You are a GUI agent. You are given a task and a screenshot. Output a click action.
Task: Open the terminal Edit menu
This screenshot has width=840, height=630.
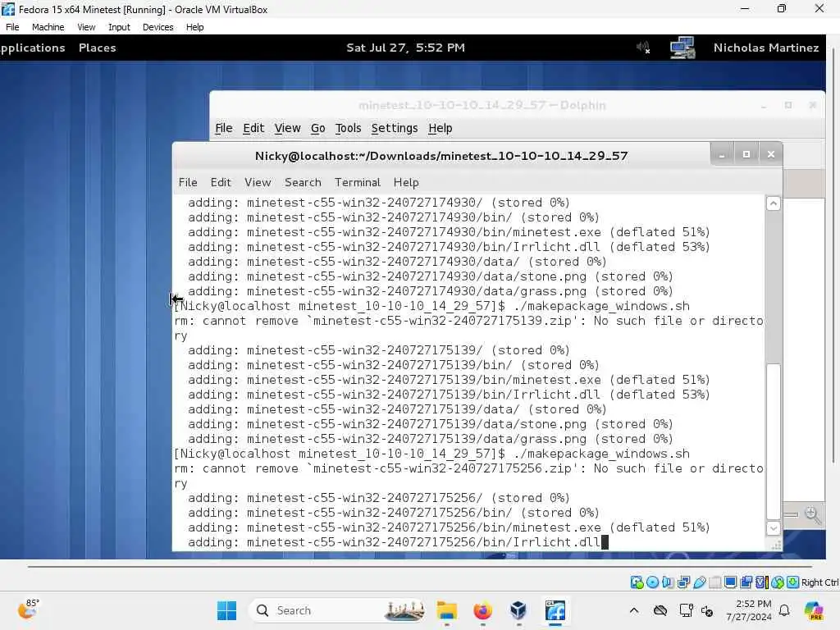[x=221, y=182]
